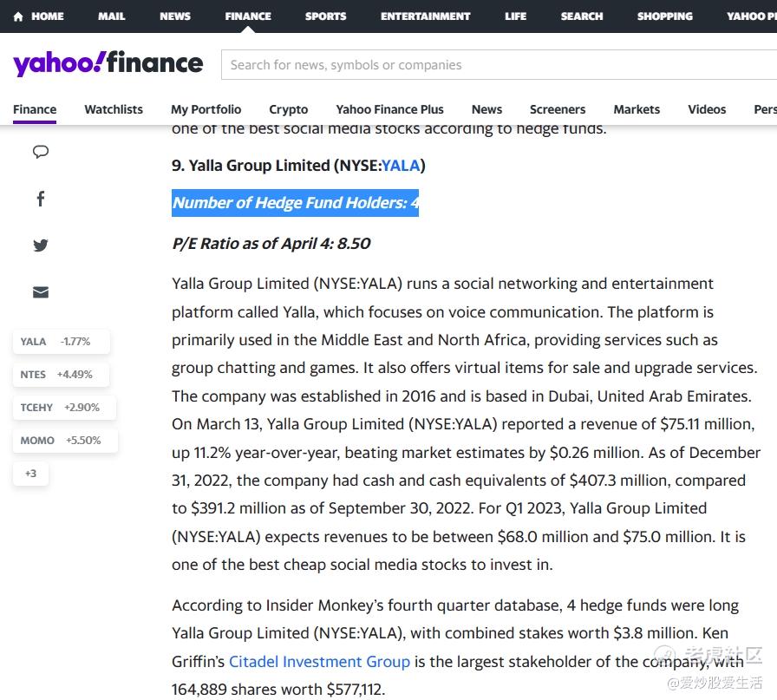
Task: Open the Markets tab
Action: coord(637,109)
